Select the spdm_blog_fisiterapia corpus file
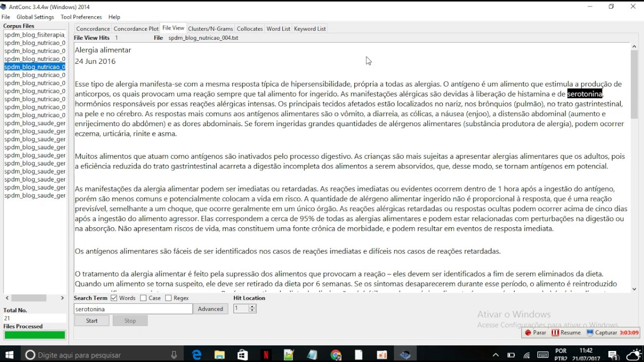This screenshot has width=644, height=362. [35, 35]
